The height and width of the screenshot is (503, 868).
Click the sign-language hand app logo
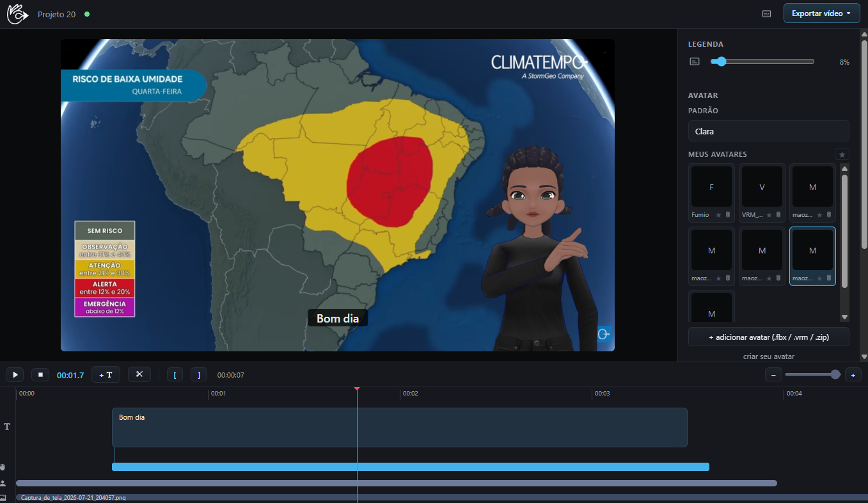[x=18, y=13]
